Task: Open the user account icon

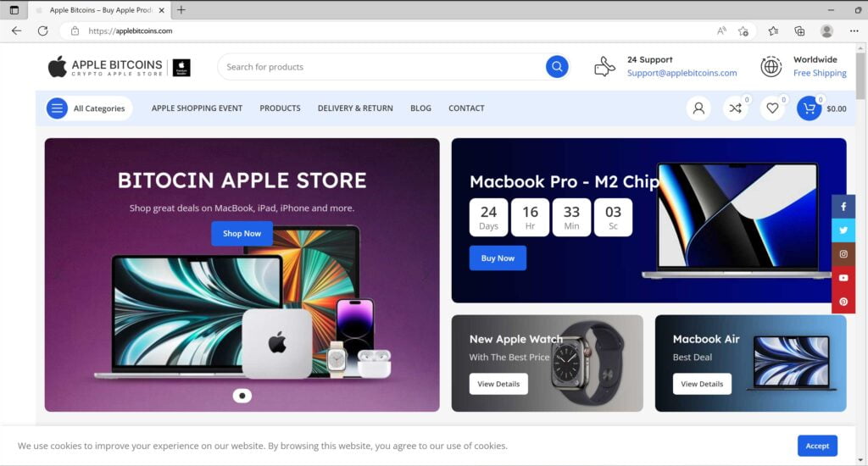Action: coord(698,108)
